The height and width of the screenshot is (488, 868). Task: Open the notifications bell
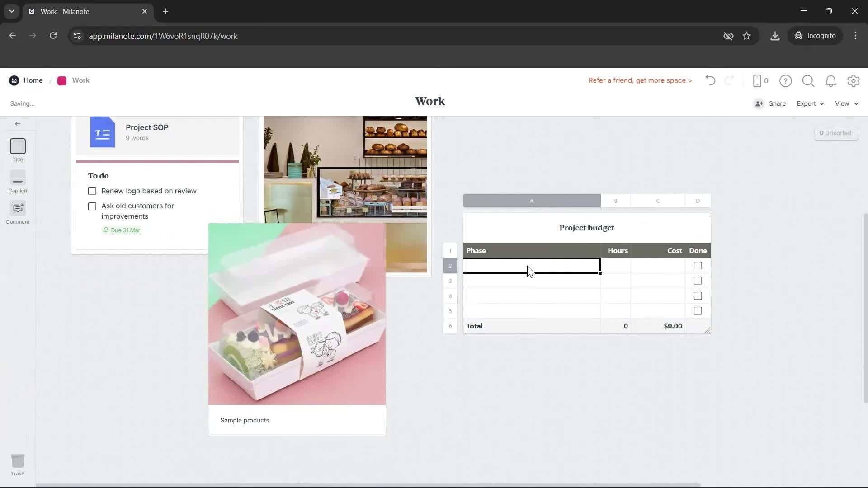(831, 81)
